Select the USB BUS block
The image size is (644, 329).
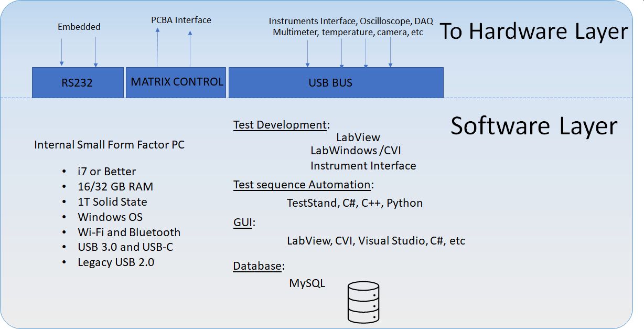[336, 82]
